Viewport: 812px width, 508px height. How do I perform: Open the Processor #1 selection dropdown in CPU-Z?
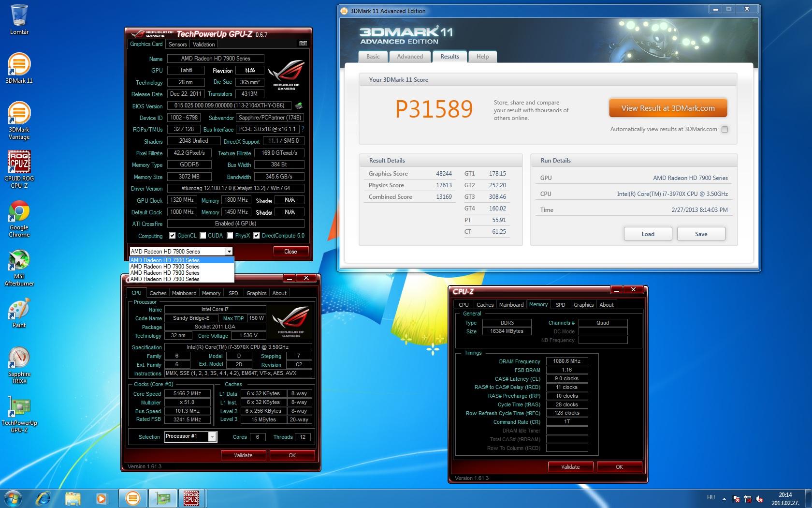pos(212,436)
